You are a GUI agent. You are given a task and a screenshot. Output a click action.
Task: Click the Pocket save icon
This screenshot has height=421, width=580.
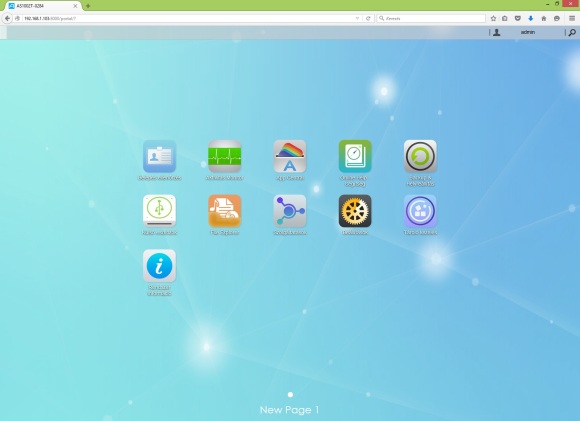tap(517, 18)
